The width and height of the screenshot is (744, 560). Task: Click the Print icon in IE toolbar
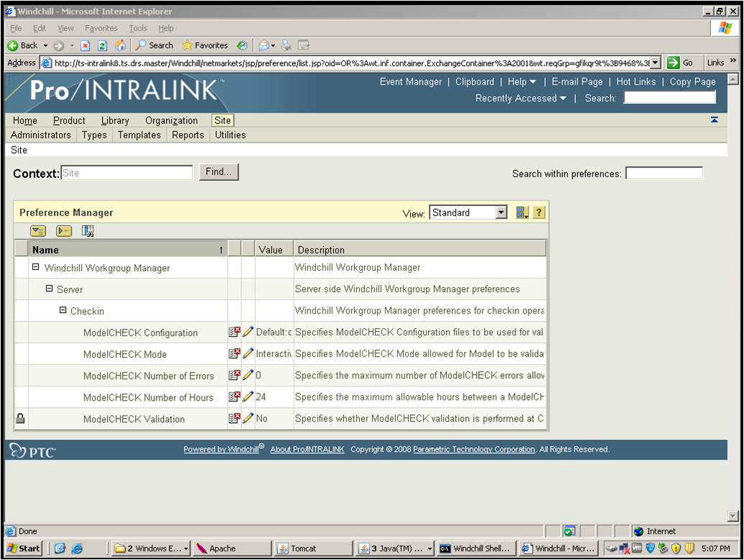(x=286, y=45)
